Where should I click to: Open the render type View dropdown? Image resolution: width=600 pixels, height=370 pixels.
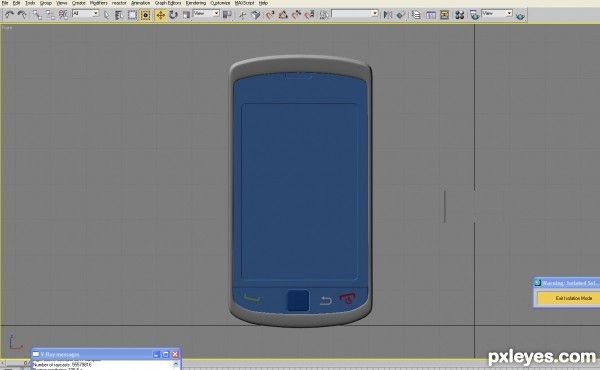click(497, 13)
